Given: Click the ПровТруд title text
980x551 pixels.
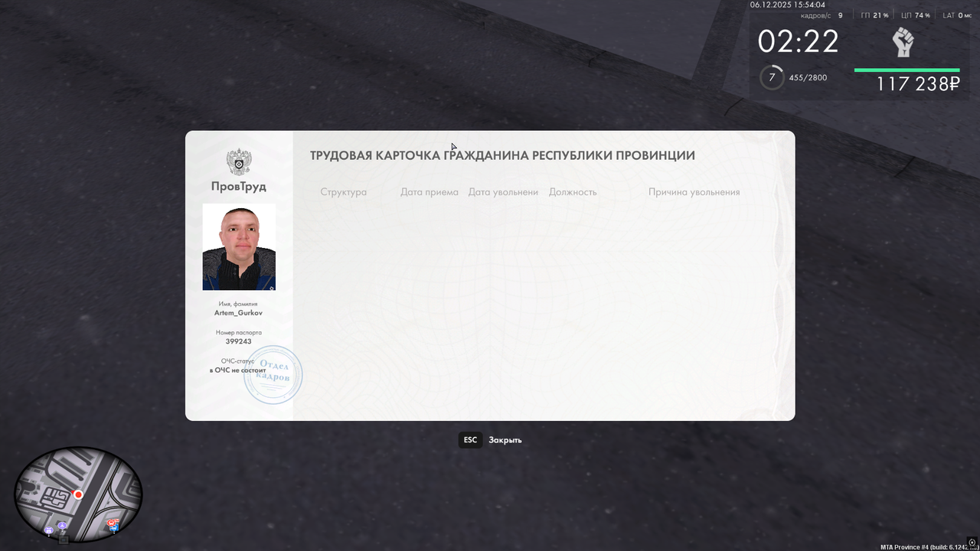Looking at the screenshot, I should 239,186.
